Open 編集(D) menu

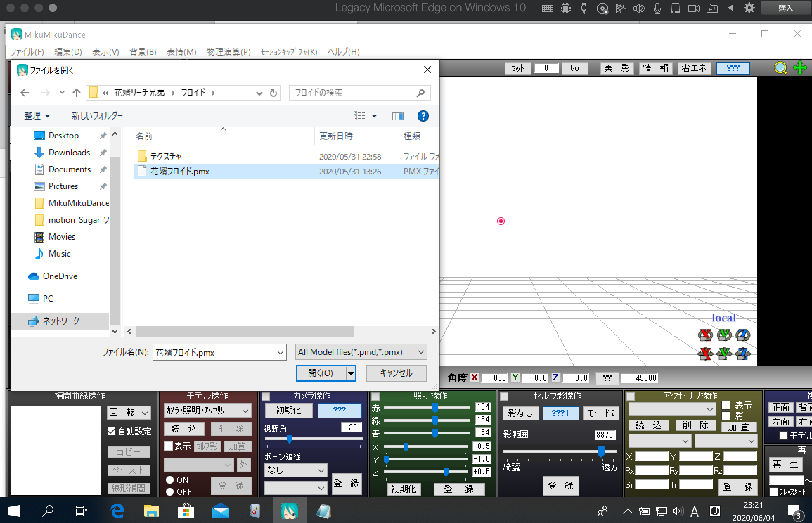68,52
